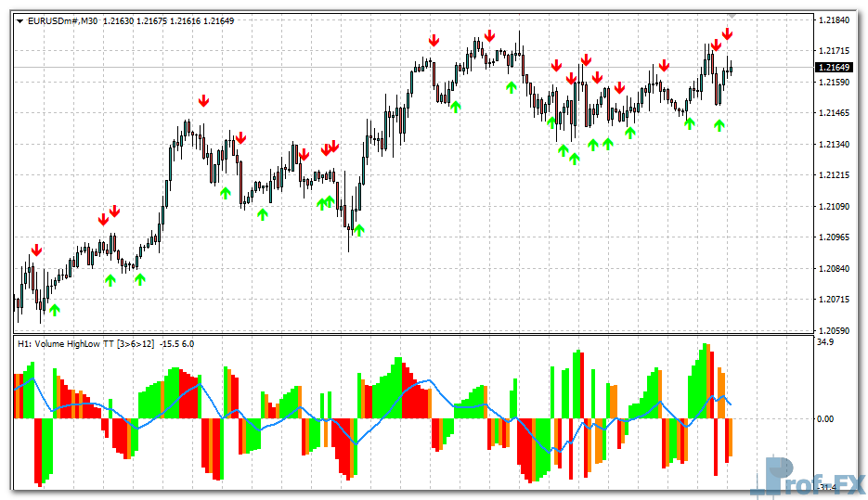
Task: Click the gray chart shift triangle marker
Action: (732, 15)
